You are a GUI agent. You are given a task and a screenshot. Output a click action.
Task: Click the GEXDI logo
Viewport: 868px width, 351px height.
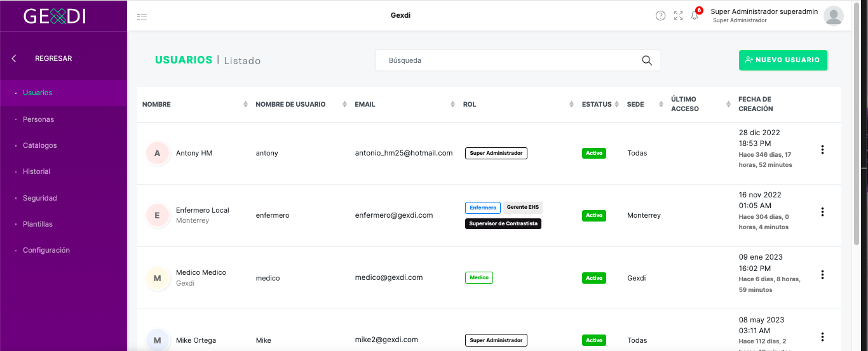55,16
